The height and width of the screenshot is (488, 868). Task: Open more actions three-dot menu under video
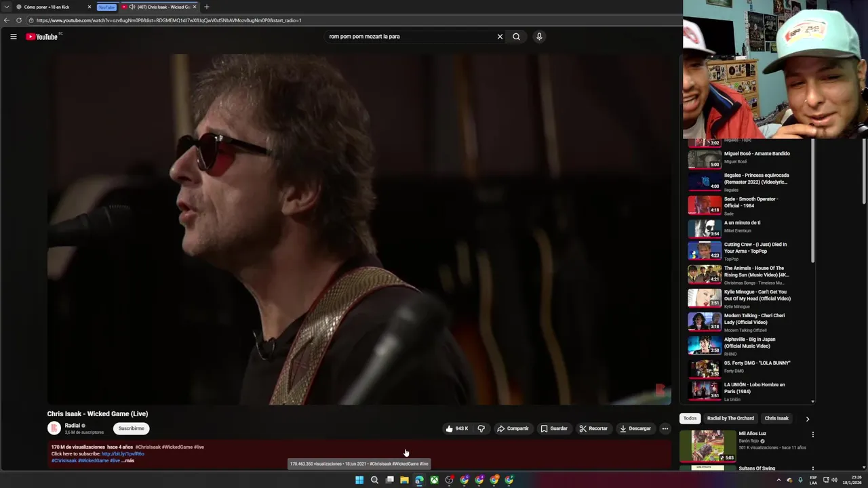pyautogui.click(x=665, y=428)
